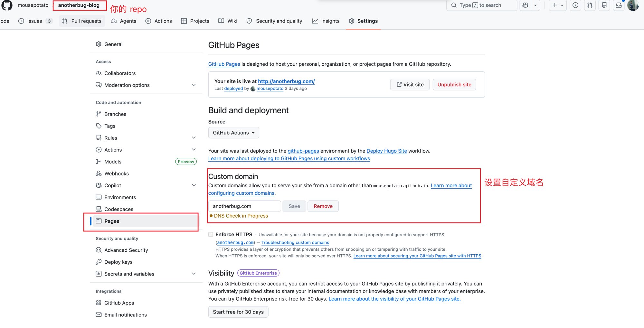Click the Webhooks icon in sidebar
The image size is (644, 328).
coord(99,173)
